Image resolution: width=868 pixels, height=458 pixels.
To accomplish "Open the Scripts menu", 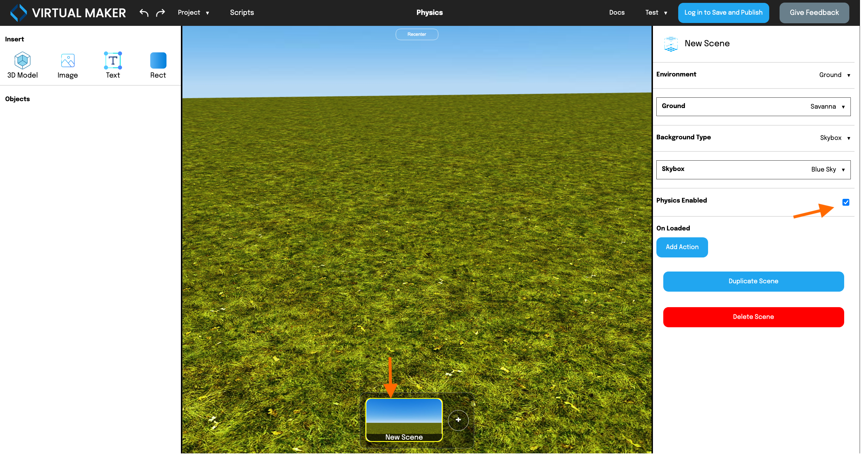I will [241, 12].
